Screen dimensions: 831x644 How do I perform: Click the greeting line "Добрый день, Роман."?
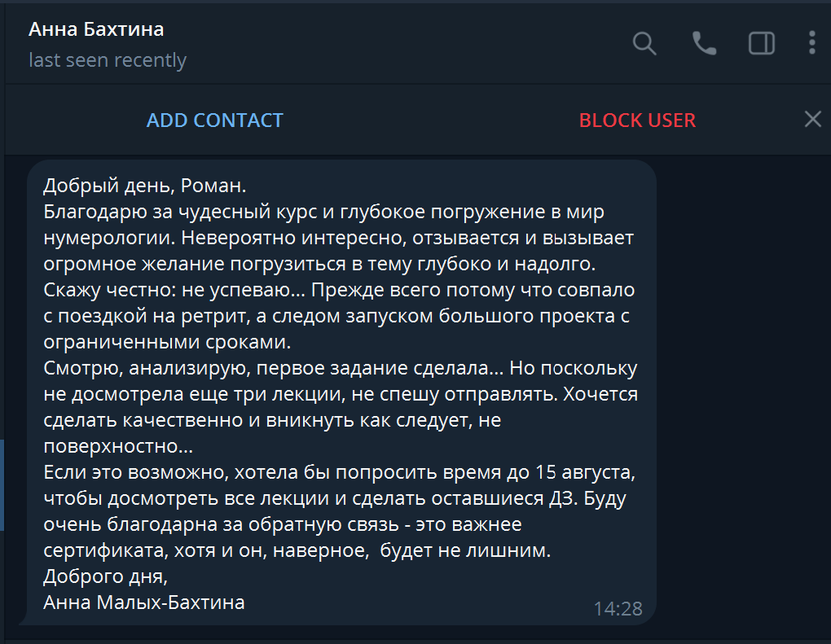(x=144, y=186)
